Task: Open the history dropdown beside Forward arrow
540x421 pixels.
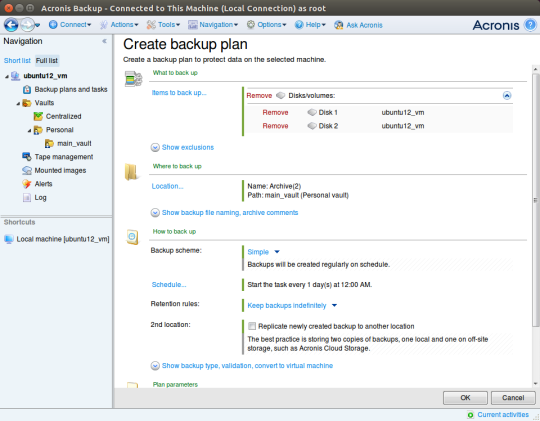Action: click(38, 25)
